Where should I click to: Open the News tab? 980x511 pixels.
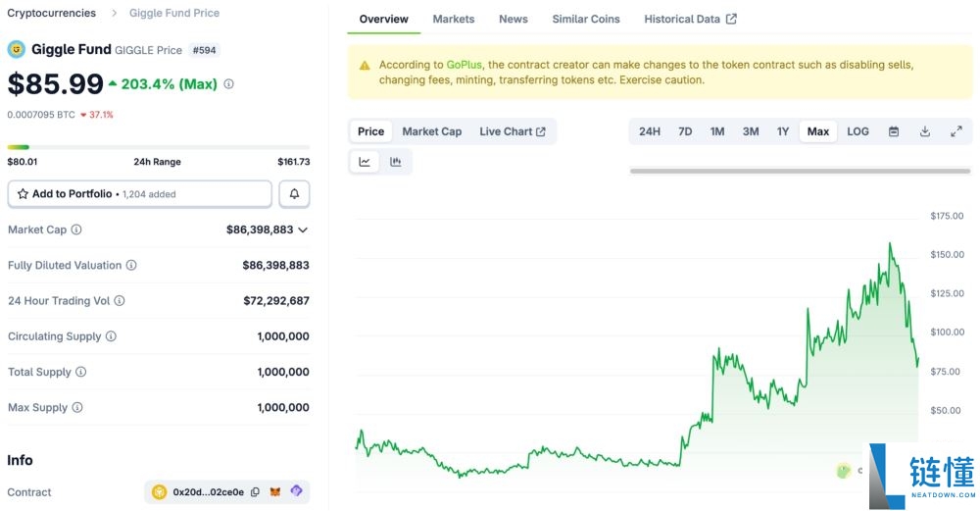[514, 19]
